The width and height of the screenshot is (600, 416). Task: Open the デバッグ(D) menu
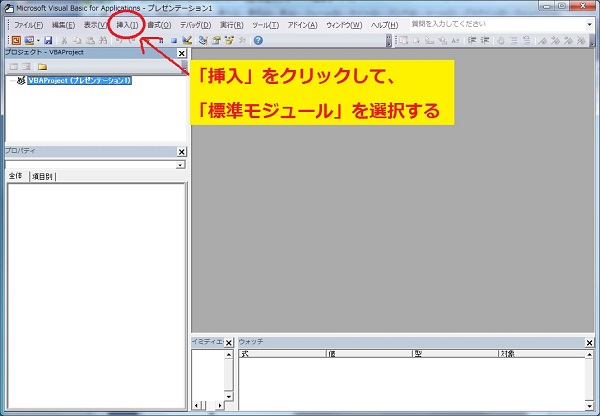point(196,25)
